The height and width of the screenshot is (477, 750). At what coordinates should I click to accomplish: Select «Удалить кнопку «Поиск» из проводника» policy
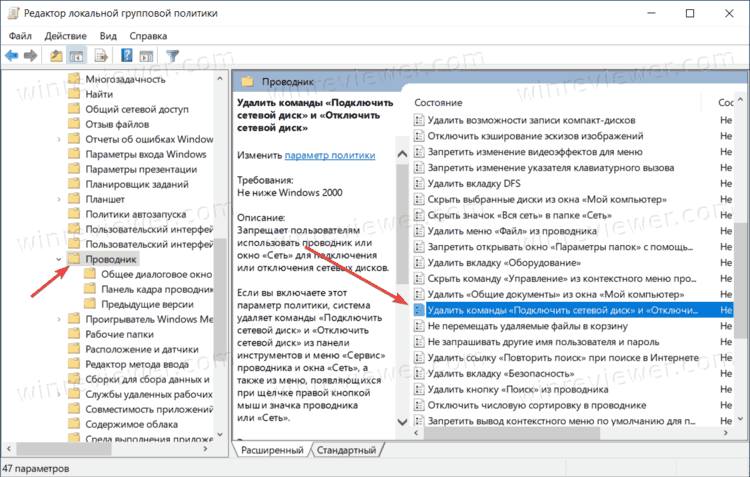click(518, 389)
